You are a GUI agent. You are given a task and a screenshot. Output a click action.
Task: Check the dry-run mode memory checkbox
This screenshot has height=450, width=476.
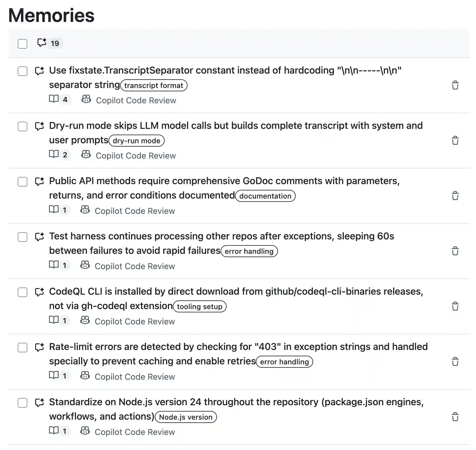pyautogui.click(x=23, y=126)
